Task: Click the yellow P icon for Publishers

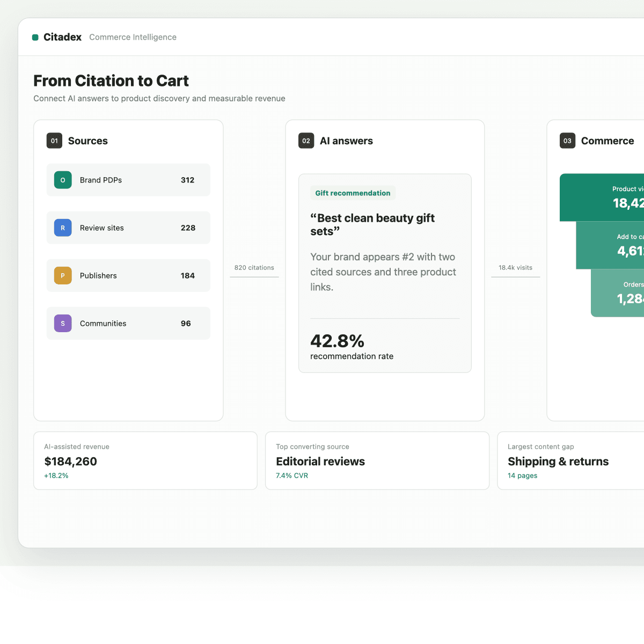Action: pos(63,275)
